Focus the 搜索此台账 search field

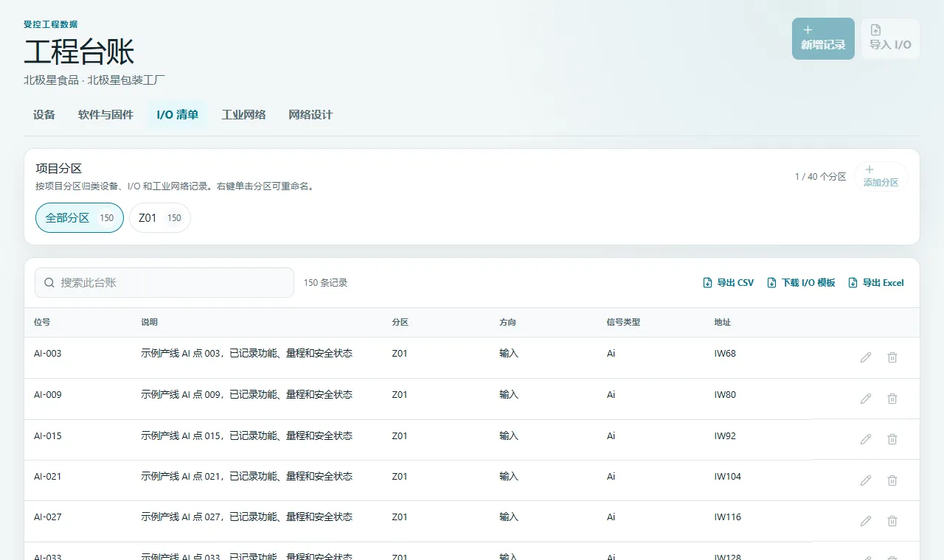pos(164,283)
